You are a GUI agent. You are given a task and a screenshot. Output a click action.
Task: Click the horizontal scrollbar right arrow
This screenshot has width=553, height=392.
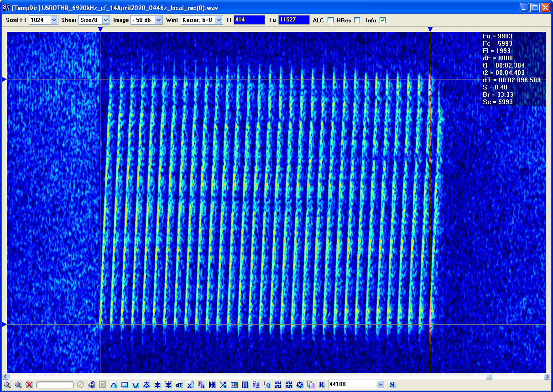pos(547,376)
